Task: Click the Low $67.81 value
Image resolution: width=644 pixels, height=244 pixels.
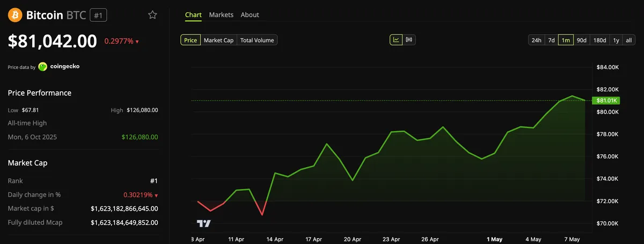Action: pos(31,110)
